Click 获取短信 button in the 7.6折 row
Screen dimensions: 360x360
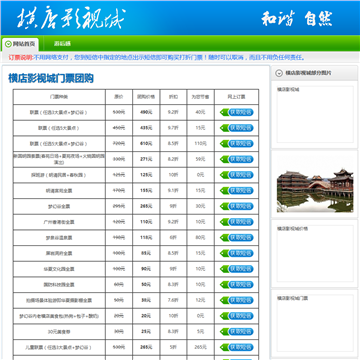237,300
